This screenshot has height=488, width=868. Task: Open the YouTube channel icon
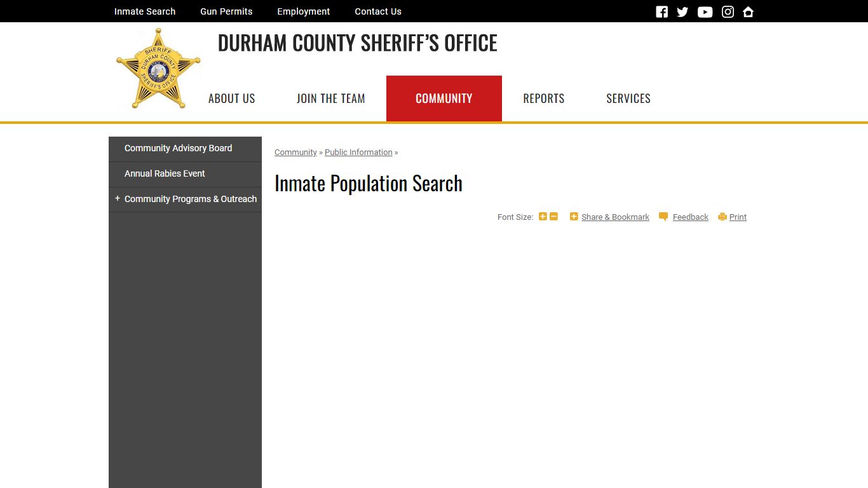pos(705,11)
